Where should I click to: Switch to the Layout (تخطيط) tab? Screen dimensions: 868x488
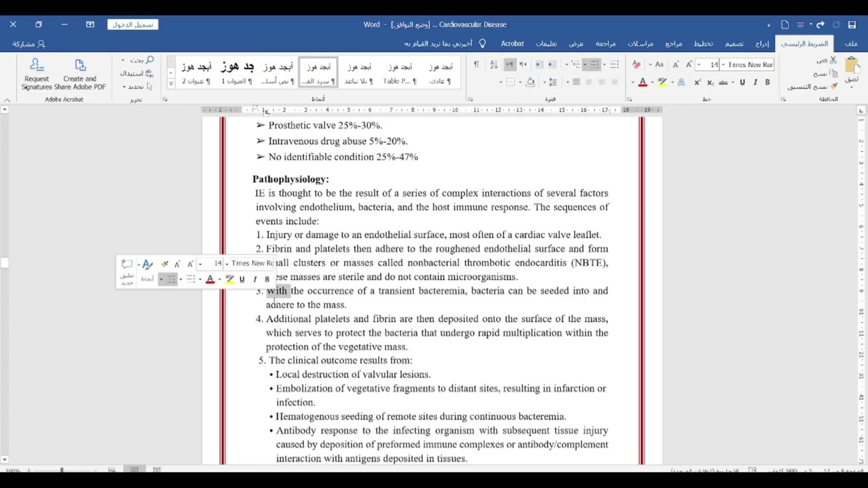703,43
